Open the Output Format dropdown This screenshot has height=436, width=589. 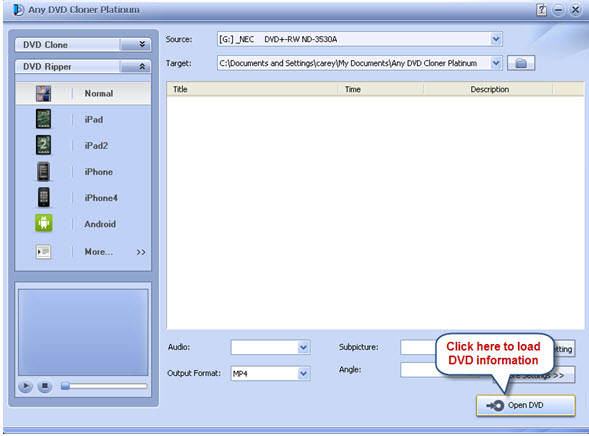(x=303, y=374)
